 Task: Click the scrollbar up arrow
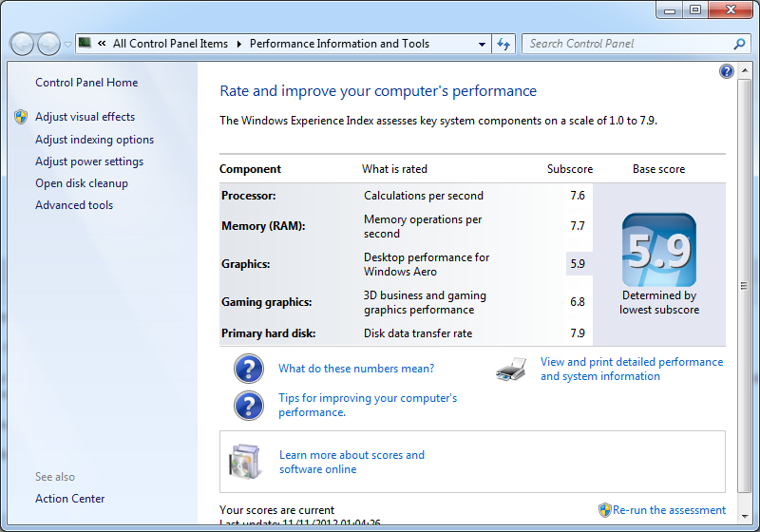tap(745, 70)
